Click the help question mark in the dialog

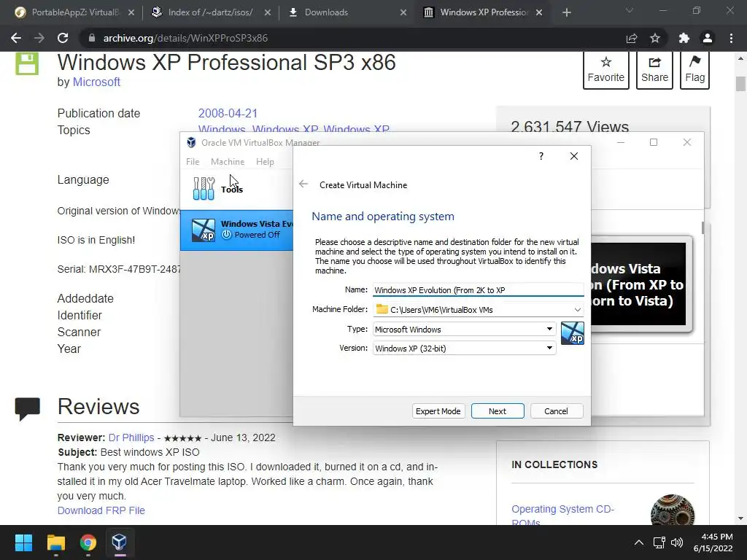541,156
